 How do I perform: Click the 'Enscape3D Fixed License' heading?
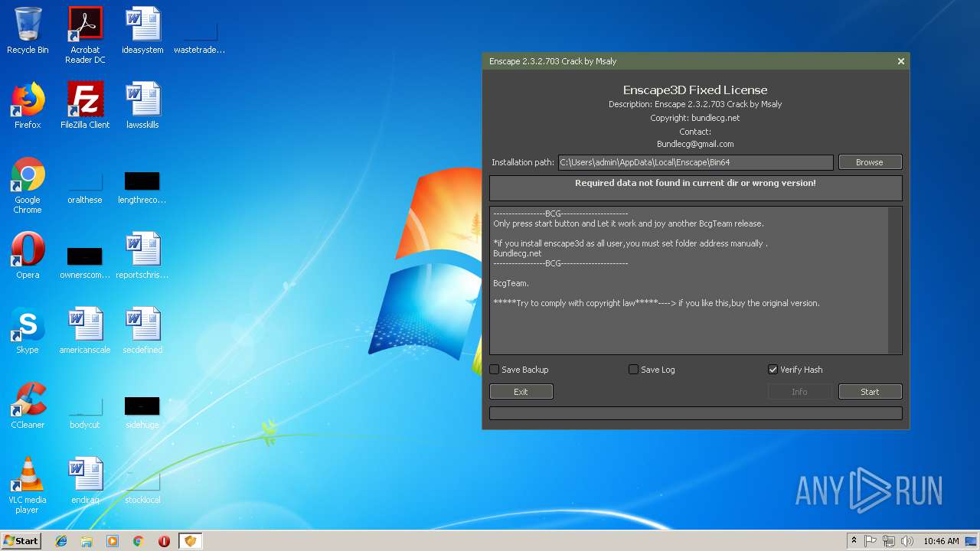click(x=695, y=90)
